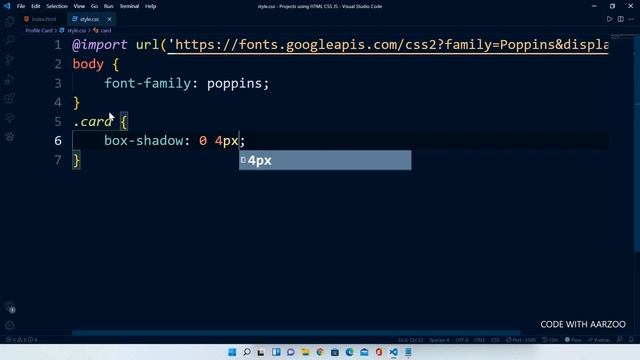The image size is (640, 360).
Task: Click the Prettier status bar item
Action: pos(599,340)
